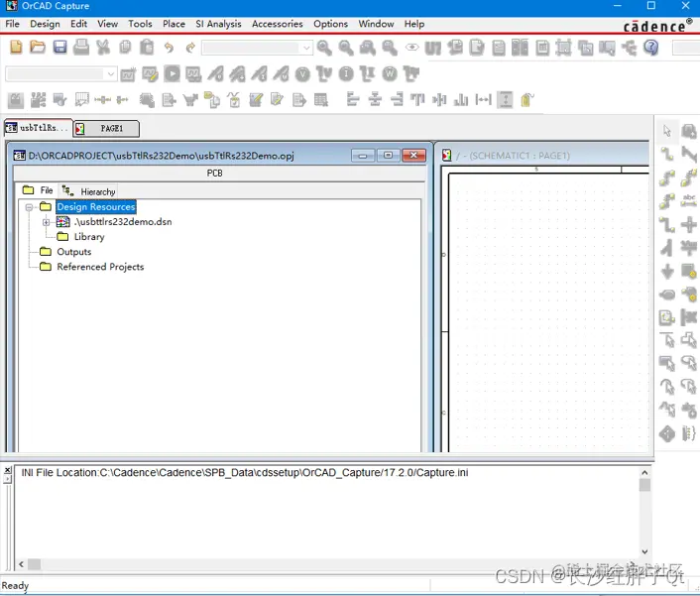Expand the usbttlrs232demo.dsn node
Screen dimensions: 700x596
click(47, 222)
